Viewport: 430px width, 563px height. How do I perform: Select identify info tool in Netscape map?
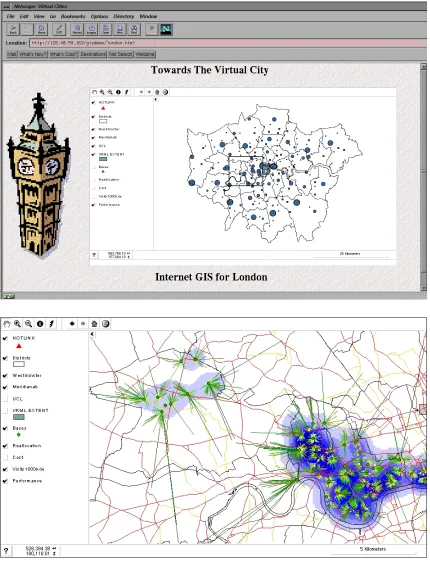coord(118,92)
